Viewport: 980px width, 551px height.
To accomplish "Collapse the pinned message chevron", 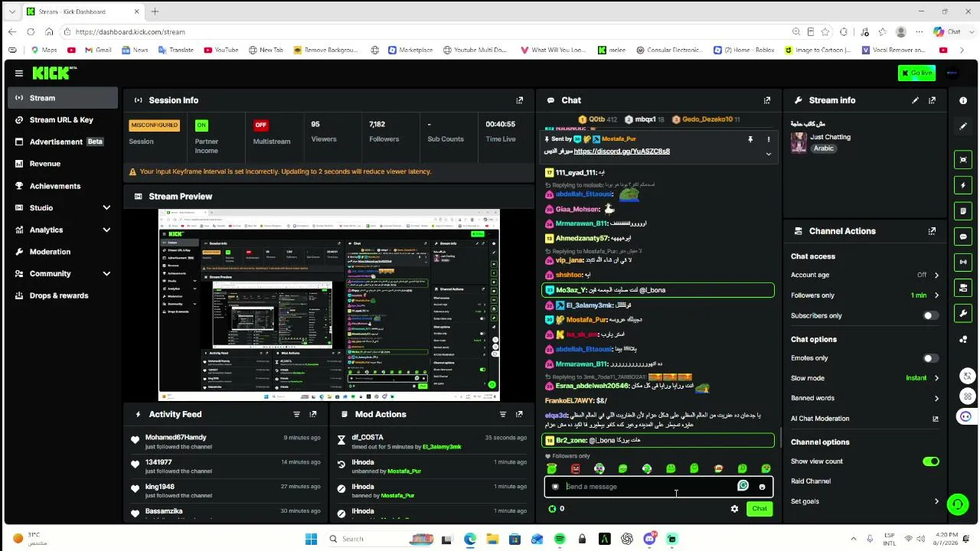I will pos(769,154).
